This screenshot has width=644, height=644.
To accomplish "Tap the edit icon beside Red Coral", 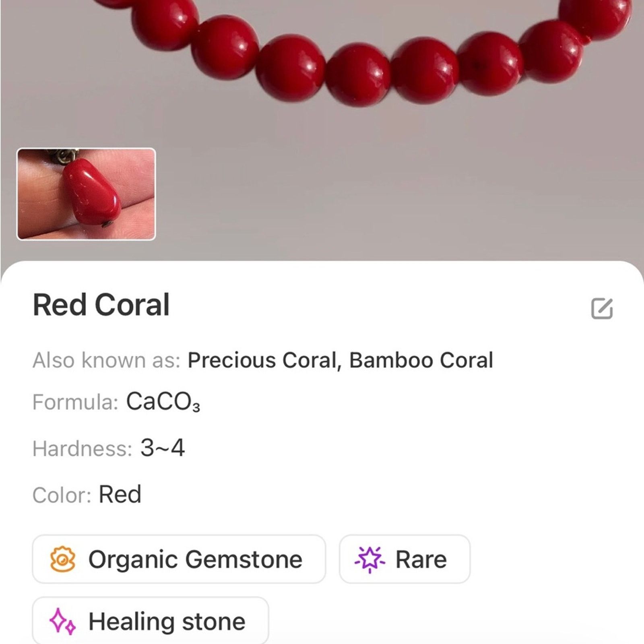I will click(x=602, y=309).
